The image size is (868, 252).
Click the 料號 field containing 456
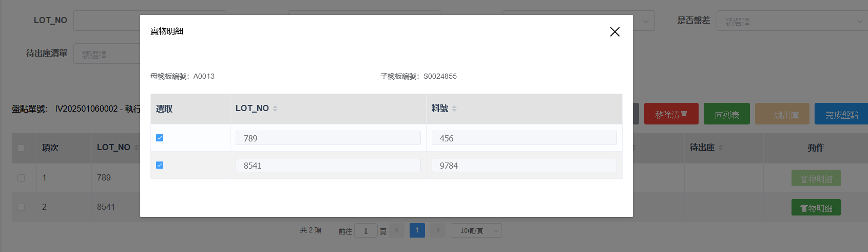524,138
